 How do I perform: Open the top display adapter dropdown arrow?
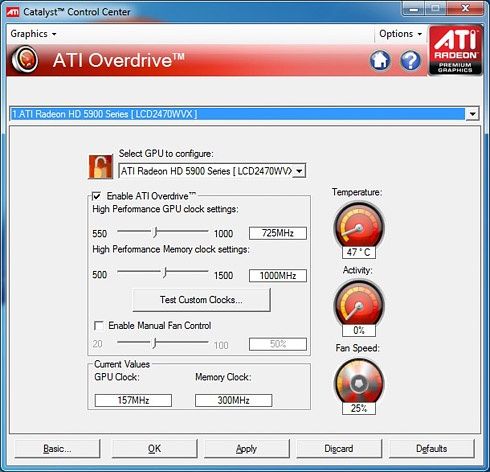[x=472, y=114]
